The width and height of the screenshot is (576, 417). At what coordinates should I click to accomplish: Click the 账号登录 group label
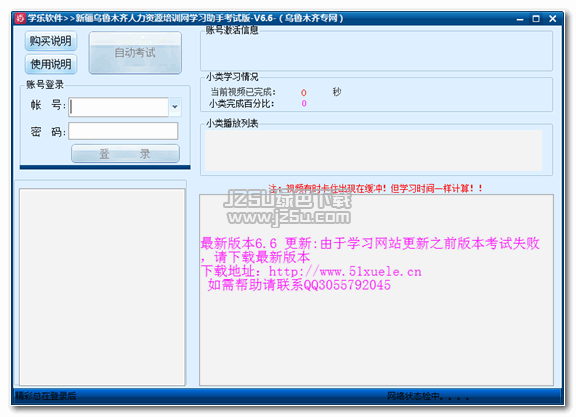click(x=45, y=85)
